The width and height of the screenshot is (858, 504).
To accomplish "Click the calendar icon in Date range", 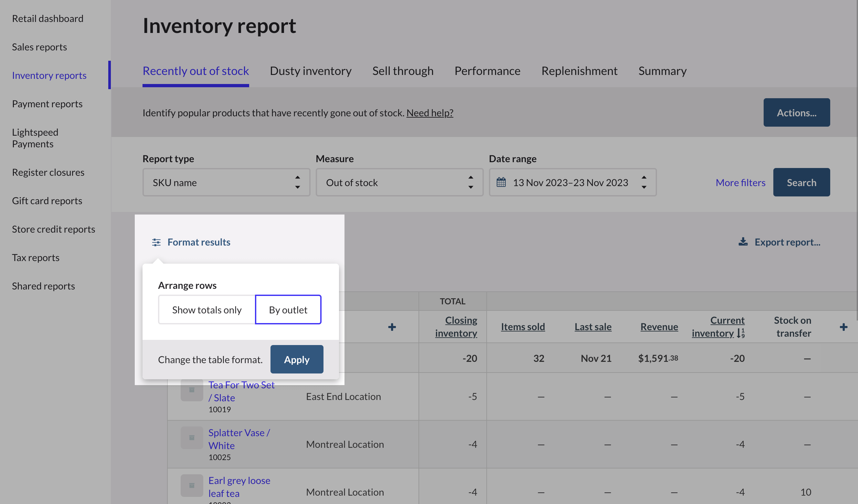I will [x=501, y=183].
